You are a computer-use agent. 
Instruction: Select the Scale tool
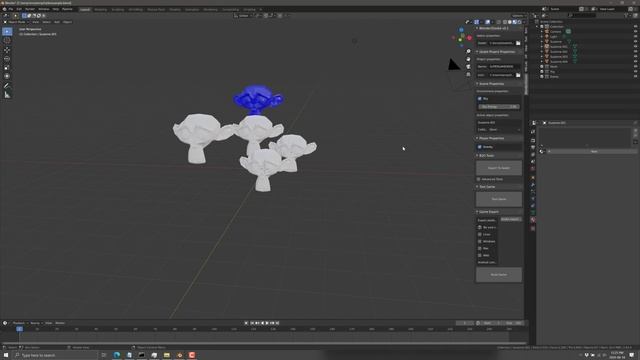(x=7, y=67)
